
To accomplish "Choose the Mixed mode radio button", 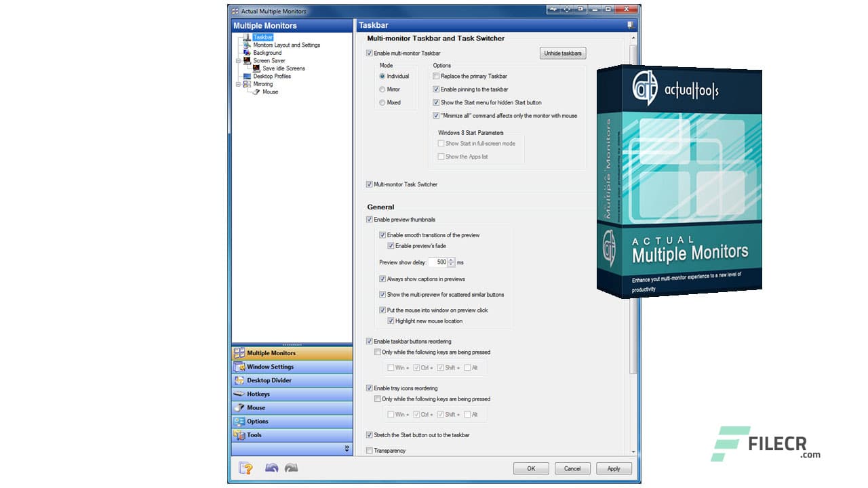I will click(x=382, y=103).
